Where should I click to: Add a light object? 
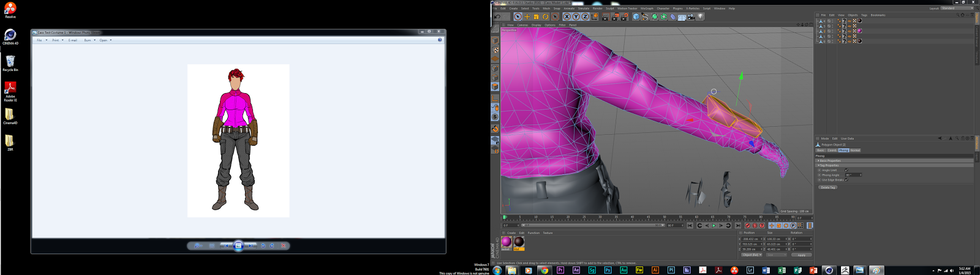click(x=700, y=17)
